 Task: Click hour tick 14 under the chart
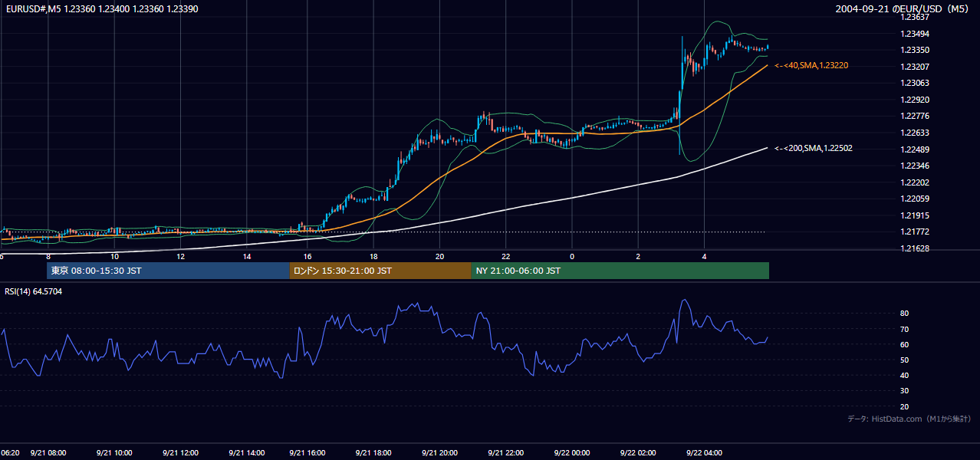247,256
